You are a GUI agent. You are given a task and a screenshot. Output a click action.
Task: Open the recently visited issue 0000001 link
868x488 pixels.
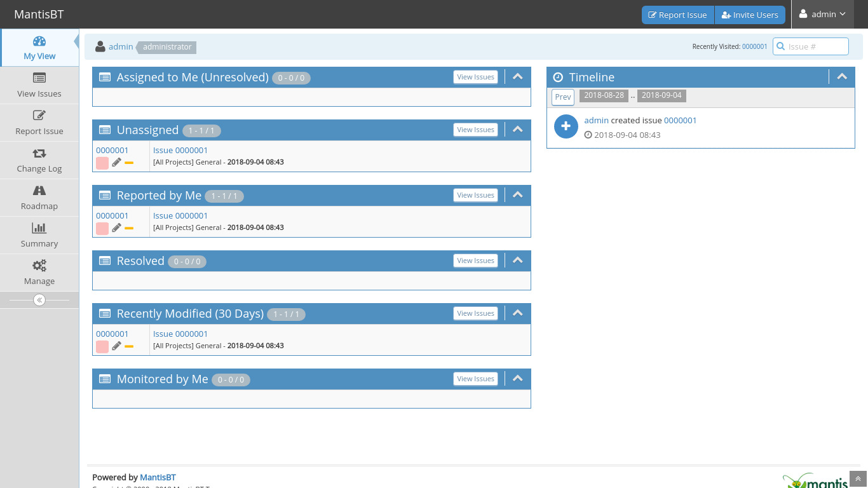[754, 46]
